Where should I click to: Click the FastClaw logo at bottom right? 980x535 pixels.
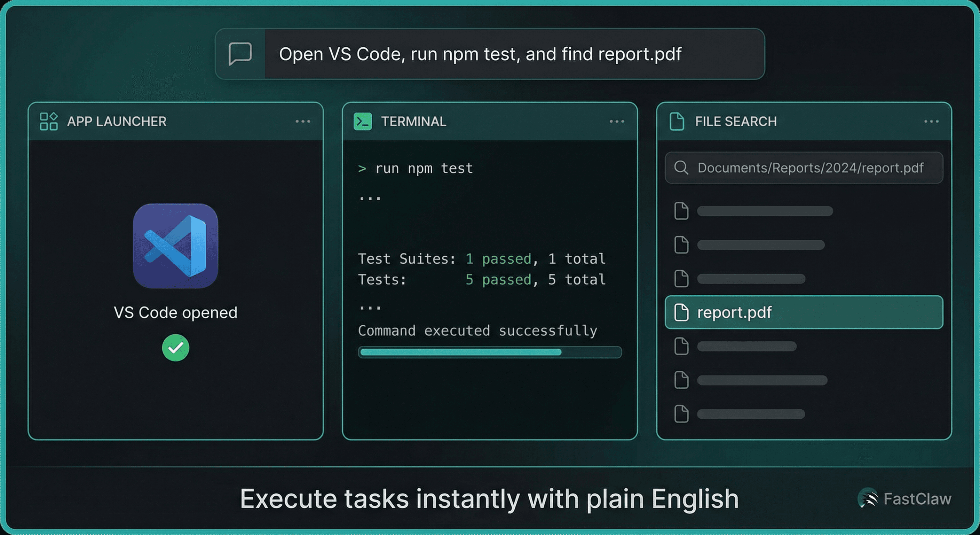869,498
